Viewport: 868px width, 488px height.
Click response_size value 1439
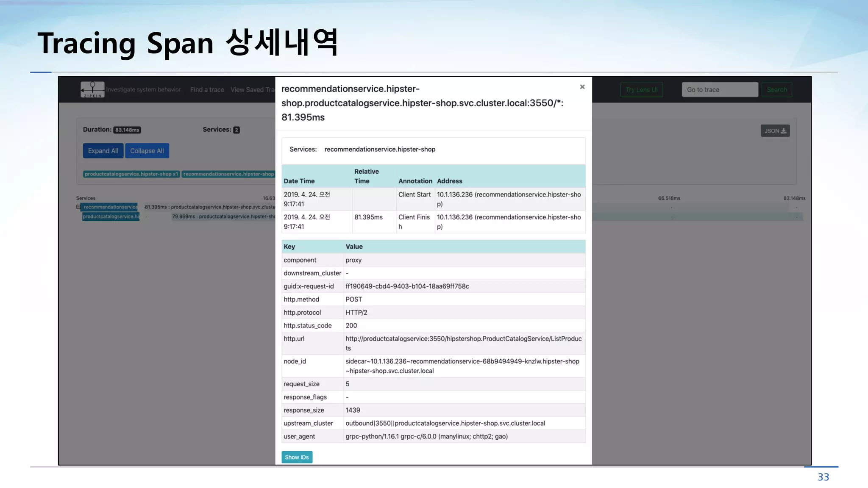[353, 410]
